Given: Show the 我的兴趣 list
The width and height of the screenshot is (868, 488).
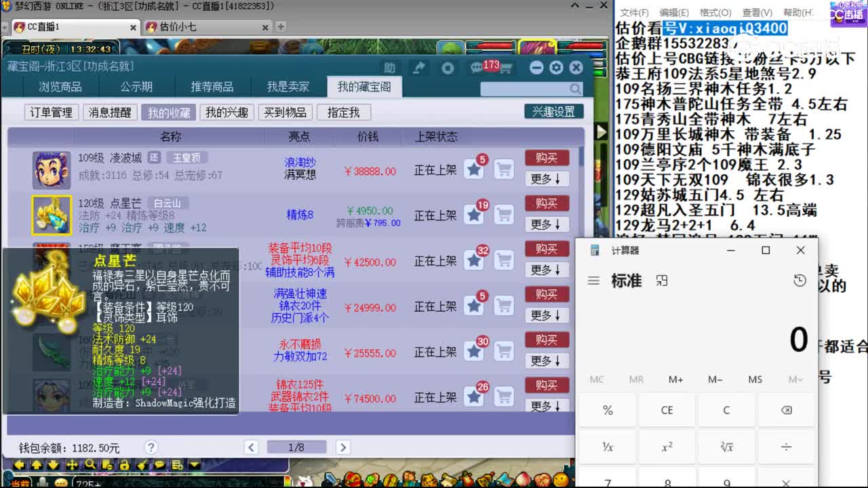Looking at the screenshot, I should pos(226,113).
